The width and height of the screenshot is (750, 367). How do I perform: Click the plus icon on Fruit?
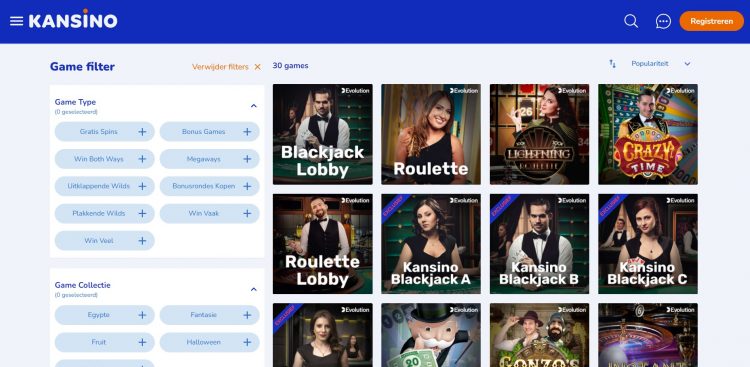pyautogui.click(x=142, y=342)
